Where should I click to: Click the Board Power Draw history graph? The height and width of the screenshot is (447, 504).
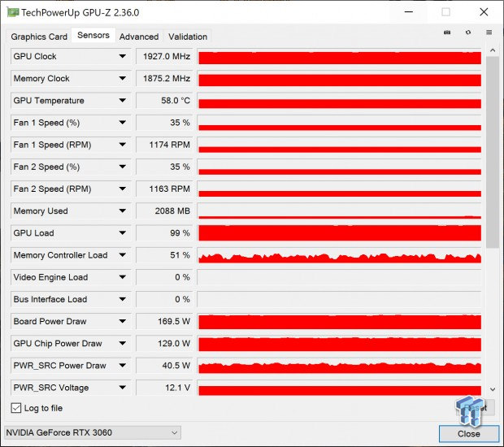click(340, 321)
